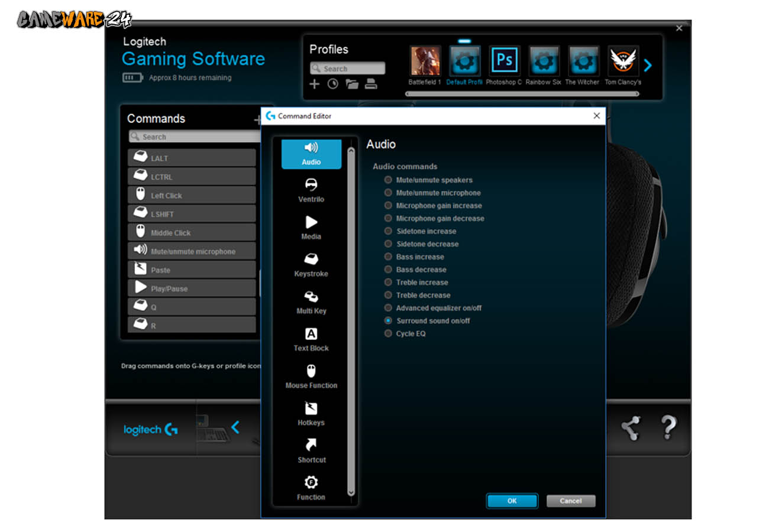Select the Audio category in Command Editor
769x532 pixels.
[x=311, y=154]
